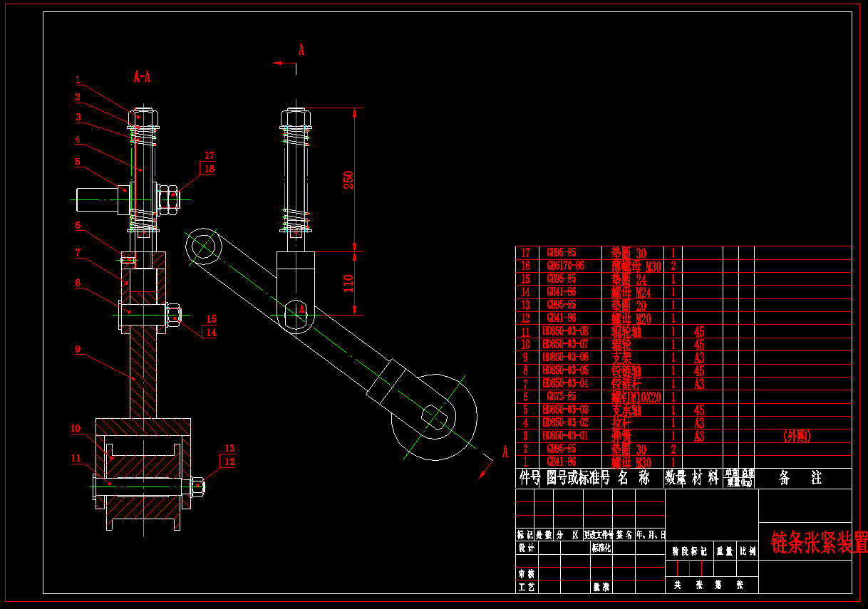This screenshot has width=868, height=609.
Task: Select the A-A section view label
Action: [x=143, y=77]
